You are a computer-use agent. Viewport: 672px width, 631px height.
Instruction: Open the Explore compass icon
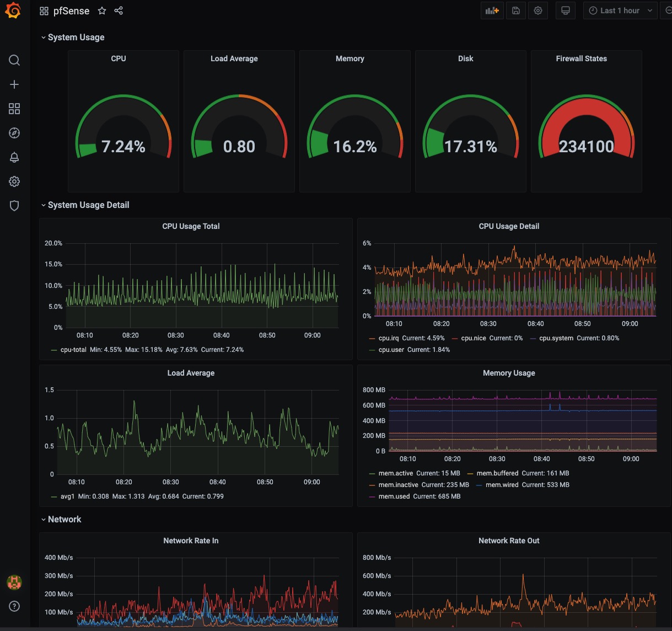click(14, 133)
